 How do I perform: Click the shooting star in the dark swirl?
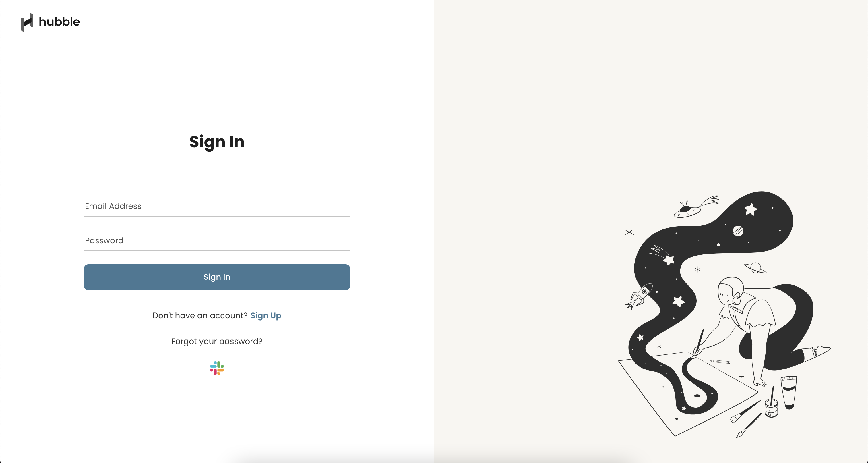tap(662, 255)
